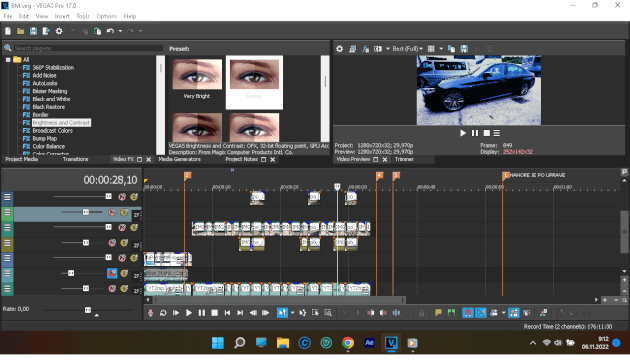Viewport: 630px width, 360px height.
Task: Select Black and White in FX list
Action: [x=51, y=99]
